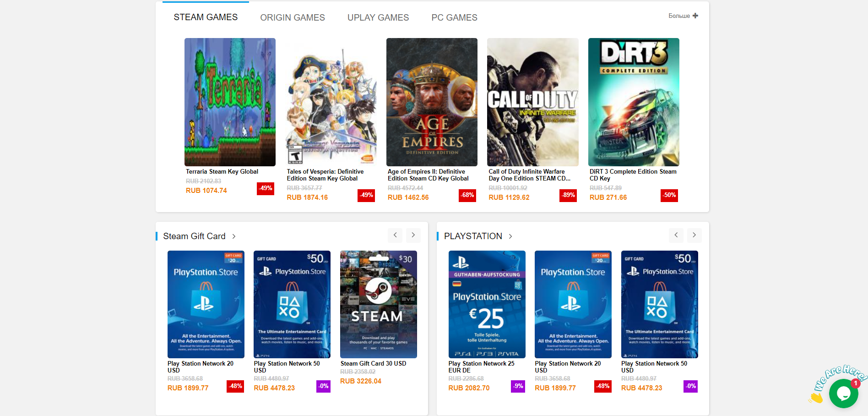Viewport: 868px width, 416px height.
Task: Click Play Station Network 50 USD title in PLAYSTATION section
Action: coord(654,367)
